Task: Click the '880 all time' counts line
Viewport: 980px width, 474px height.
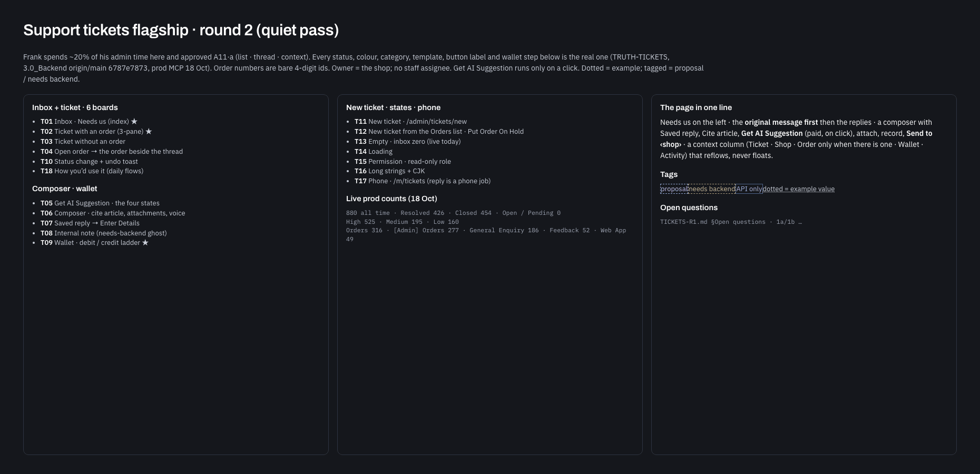Action: coord(453,213)
